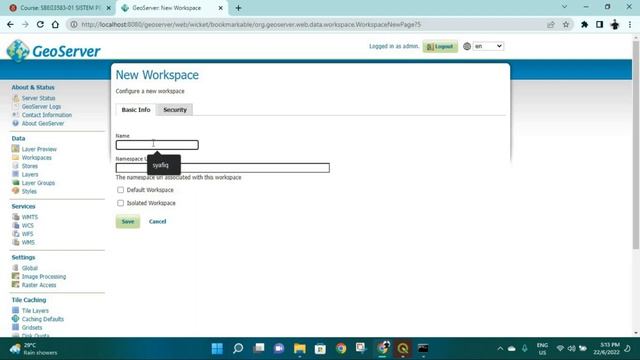Screen dimensions: 640x360
Task: Open WMS service icon
Action: tap(16, 242)
